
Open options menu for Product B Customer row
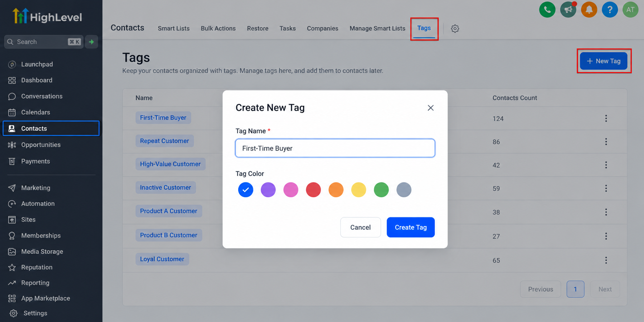click(x=606, y=236)
